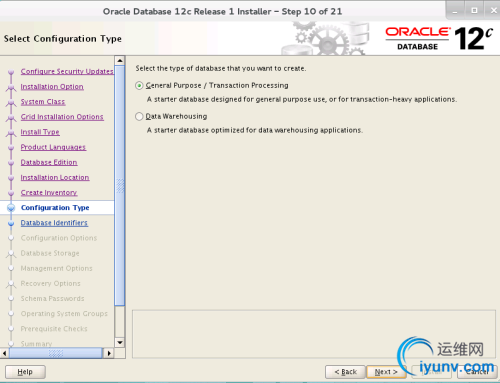
Task: Click the Database Edition bullet icon
Action: pyautogui.click(x=11, y=163)
